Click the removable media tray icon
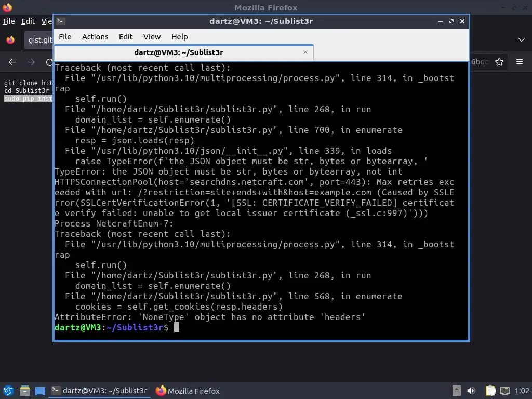This screenshot has height=399, width=532. [x=457, y=391]
